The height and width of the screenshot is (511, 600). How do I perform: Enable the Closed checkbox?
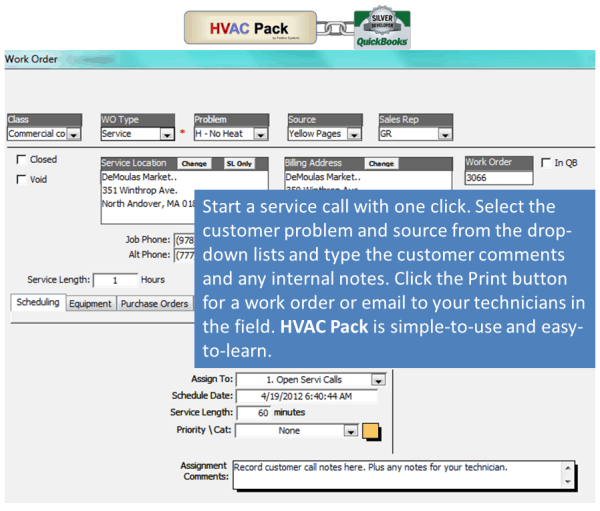coord(23,160)
